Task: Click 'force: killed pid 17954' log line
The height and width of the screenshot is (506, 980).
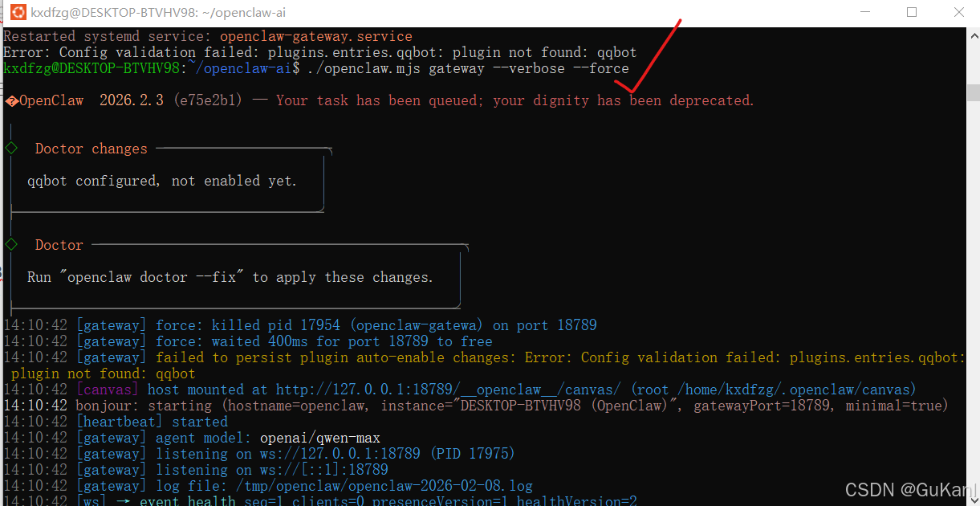Action: pyautogui.click(x=300, y=325)
